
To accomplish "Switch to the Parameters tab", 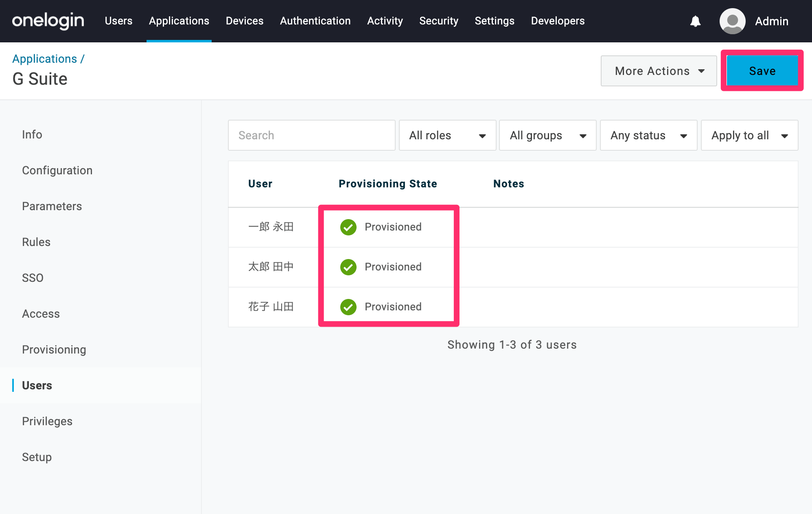I will 52,206.
